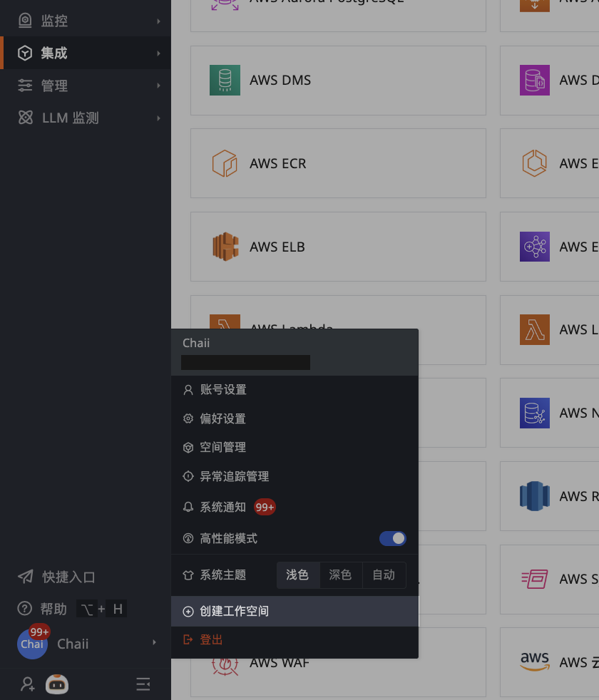Click the Chai user avatar
The width and height of the screenshot is (599, 700).
click(x=32, y=644)
